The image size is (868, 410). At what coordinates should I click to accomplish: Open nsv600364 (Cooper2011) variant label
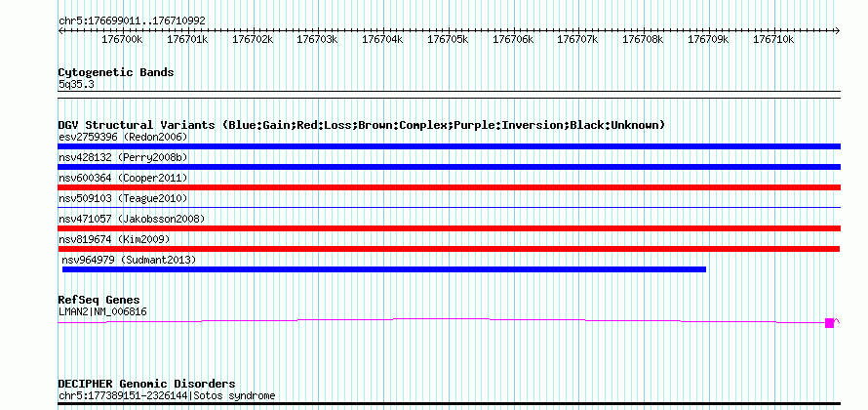123,178
